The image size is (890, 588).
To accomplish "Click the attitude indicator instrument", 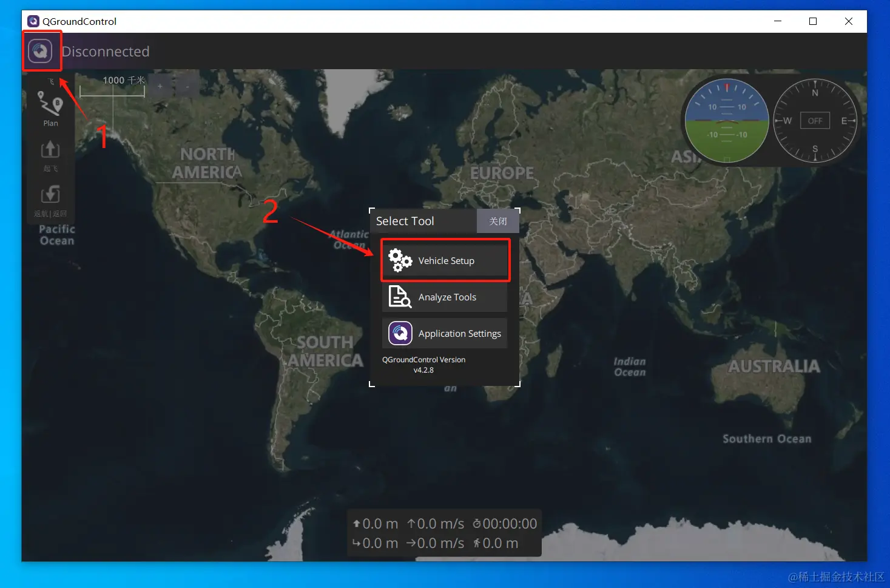I will click(x=727, y=121).
